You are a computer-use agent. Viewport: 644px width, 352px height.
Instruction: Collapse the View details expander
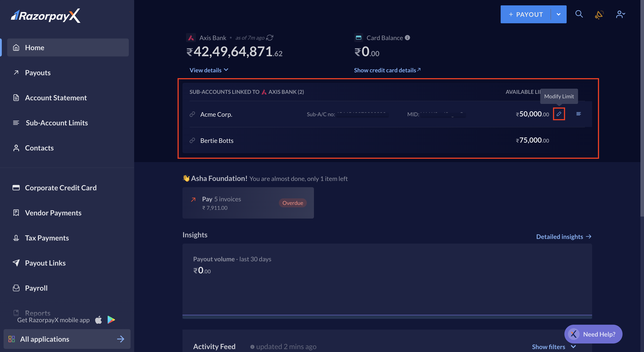[x=209, y=70]
